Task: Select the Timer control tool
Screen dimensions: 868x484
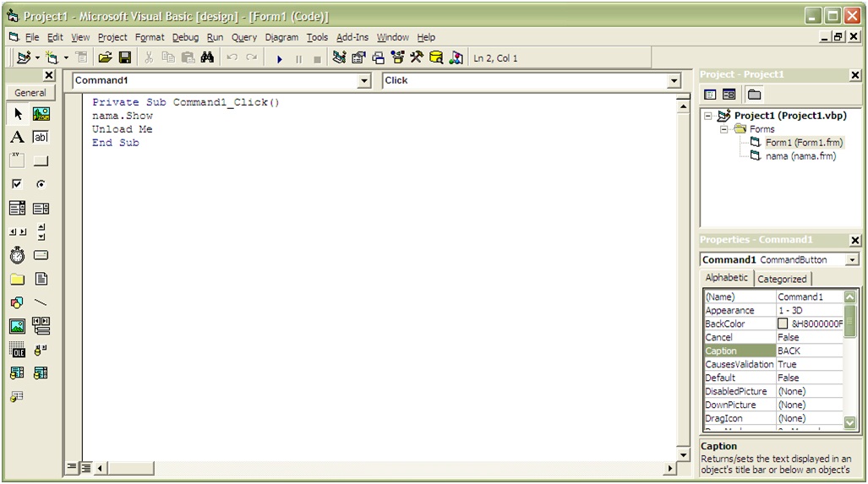Action: point(17,255)
